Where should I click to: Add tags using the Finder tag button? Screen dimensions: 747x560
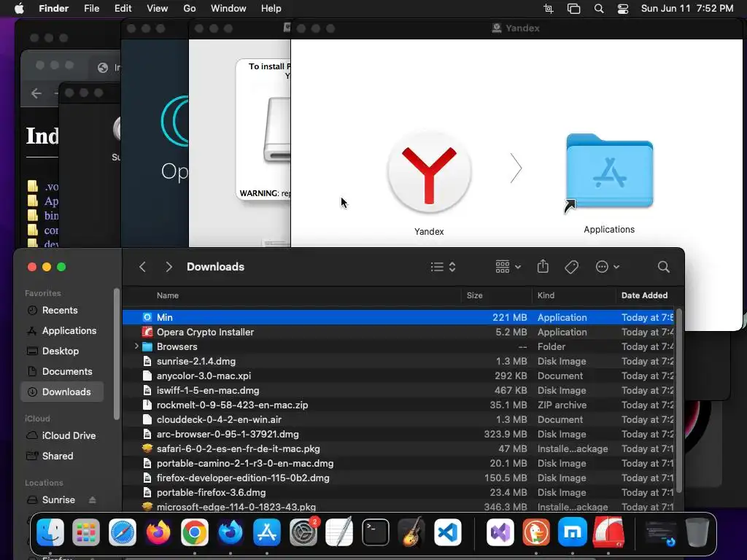(572, 267)
